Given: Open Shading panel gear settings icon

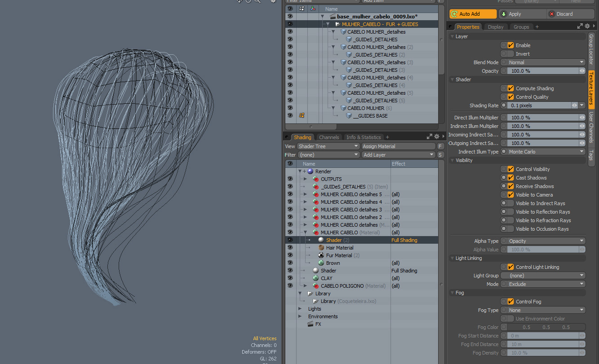Looking at the screenshot, I should pyautogui.click(x=437, y=137).
